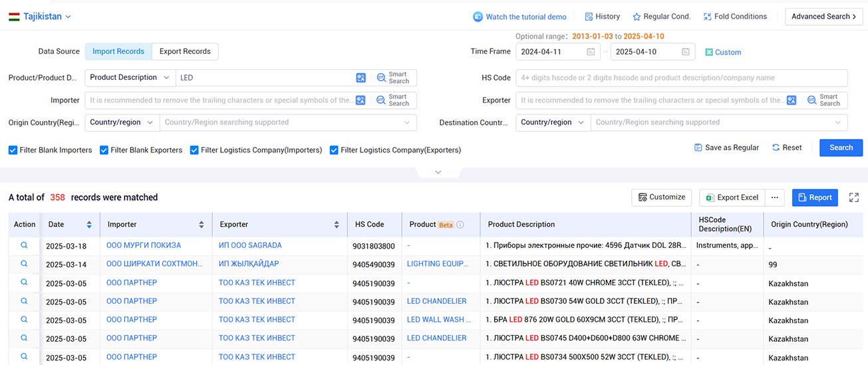This screenshot has width=868, height=365.
Task: Select the Import Records tab
Action: tap(118, 51)
